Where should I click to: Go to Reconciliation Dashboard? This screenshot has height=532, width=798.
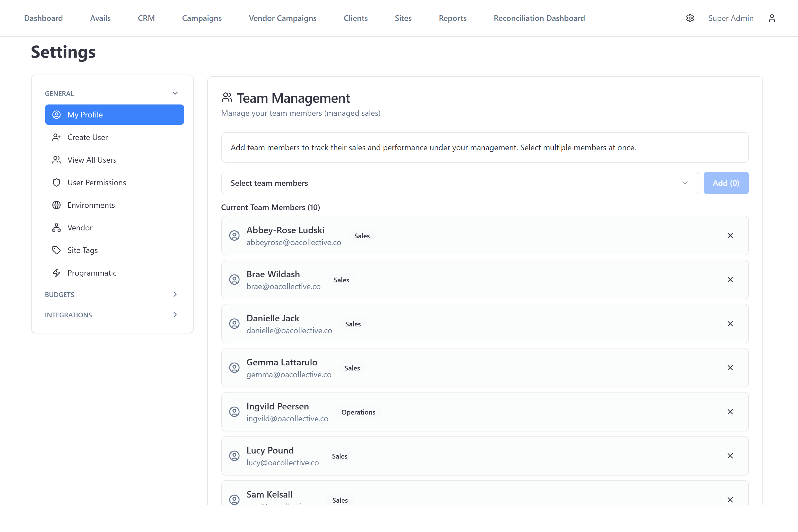point(539,18)
